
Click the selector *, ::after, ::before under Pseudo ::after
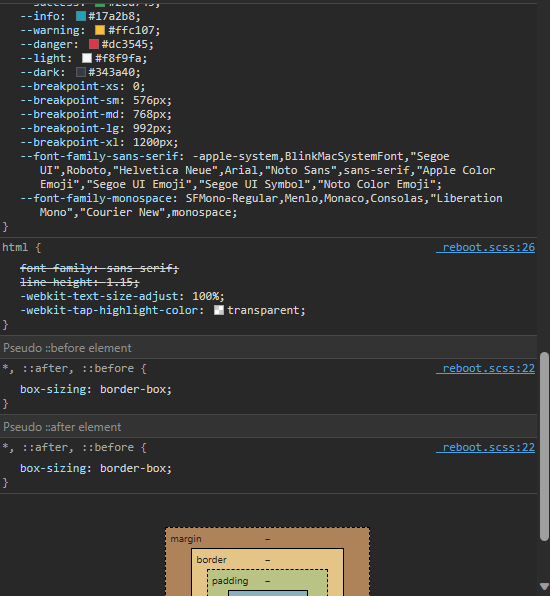[x=68, y=447]
